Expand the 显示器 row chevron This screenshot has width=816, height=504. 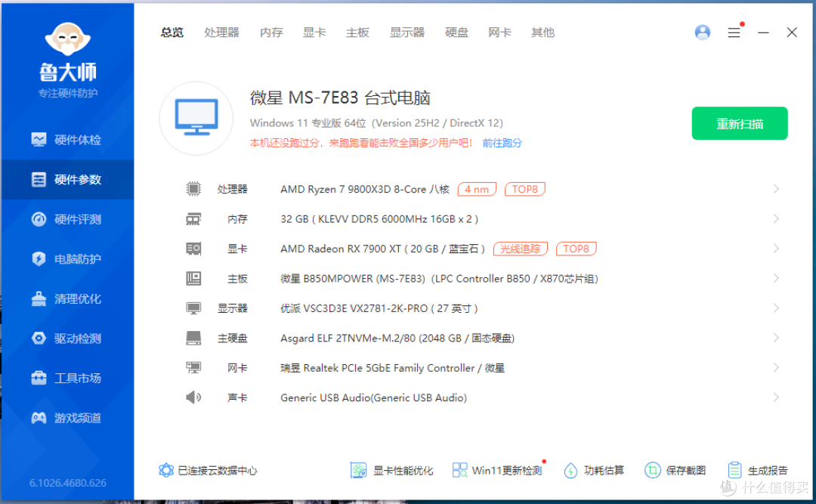click(x=776, y=308)
